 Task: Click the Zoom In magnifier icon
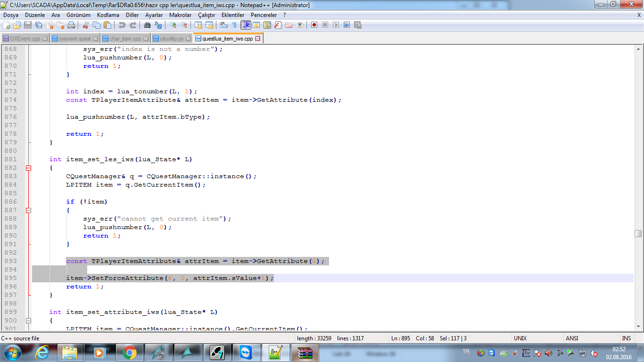pos(173,25)
